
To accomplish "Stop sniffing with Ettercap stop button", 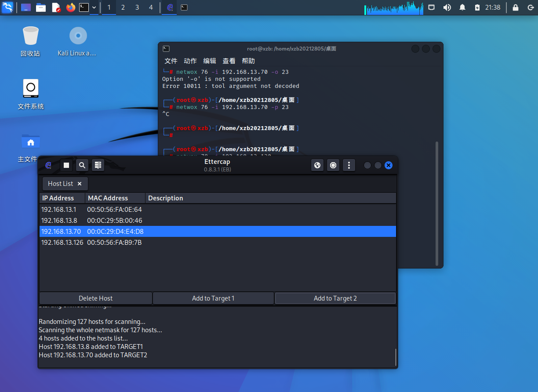I will coord(66,165).
